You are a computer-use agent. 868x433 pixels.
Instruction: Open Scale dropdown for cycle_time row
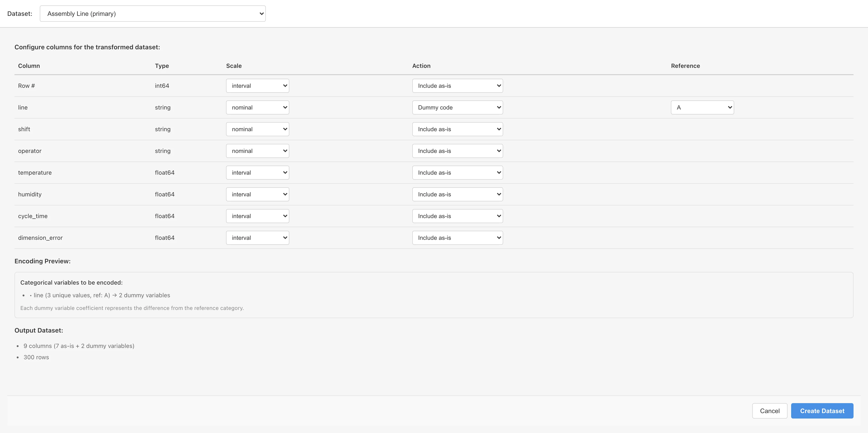click(257, 216)
